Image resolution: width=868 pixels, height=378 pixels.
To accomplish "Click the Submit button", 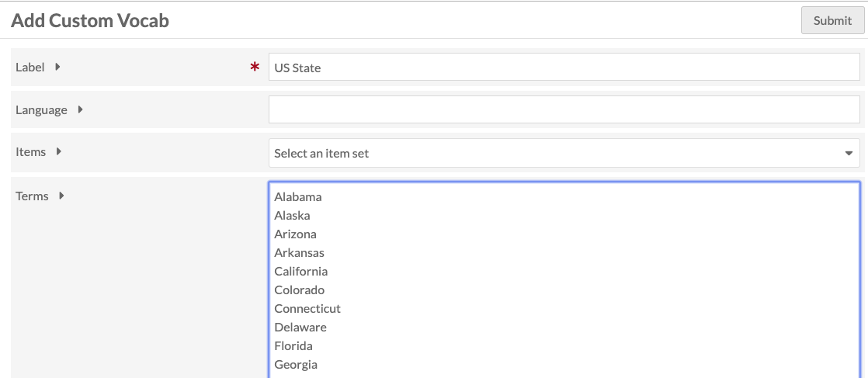I will click(x=832, y=21).
